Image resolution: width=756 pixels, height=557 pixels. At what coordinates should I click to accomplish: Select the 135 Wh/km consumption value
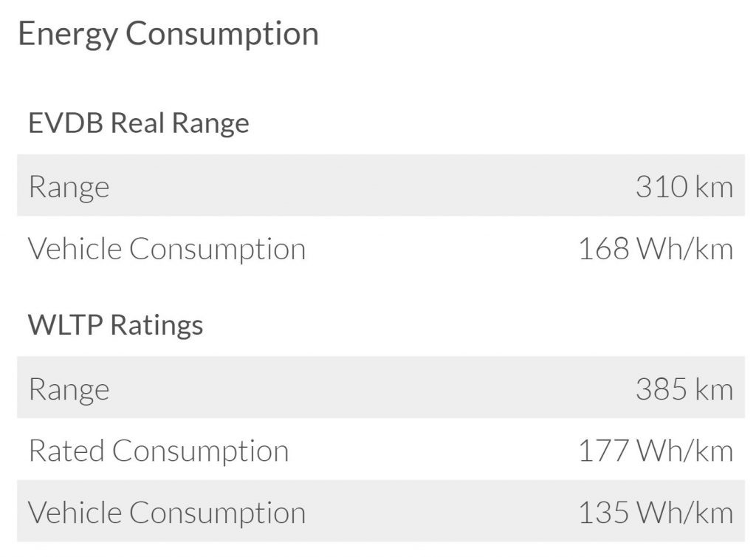pyautogui.click(x=656, y=513)
